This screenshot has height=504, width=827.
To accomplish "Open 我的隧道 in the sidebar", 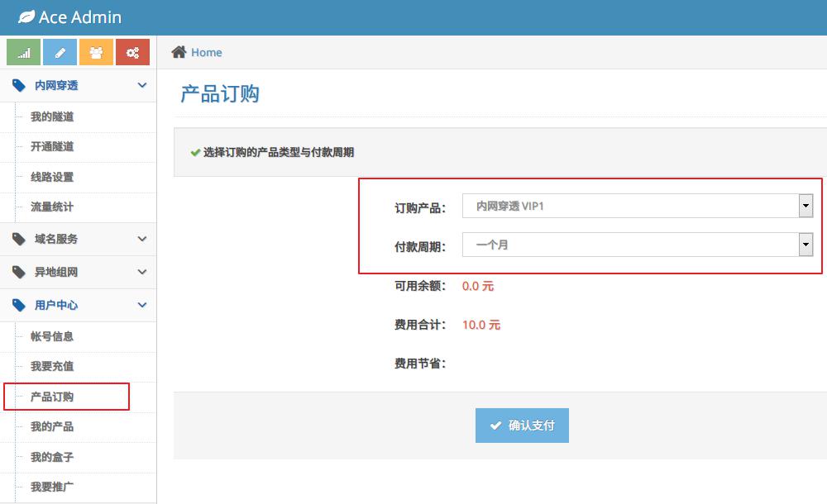I will point(52,116).
